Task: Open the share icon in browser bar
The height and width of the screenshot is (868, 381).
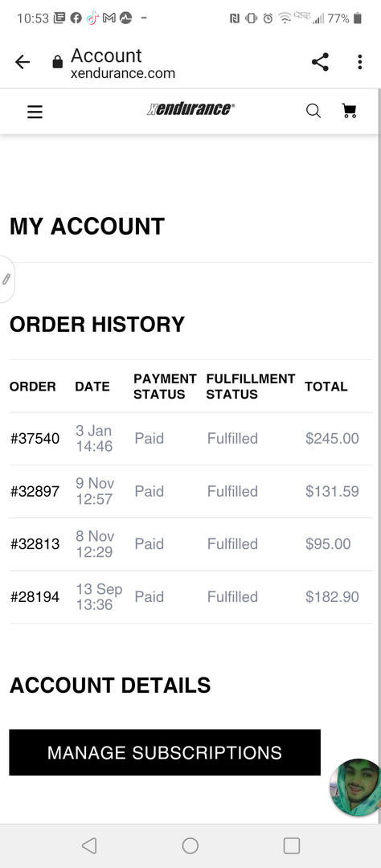Action: [x=320, y=62]
